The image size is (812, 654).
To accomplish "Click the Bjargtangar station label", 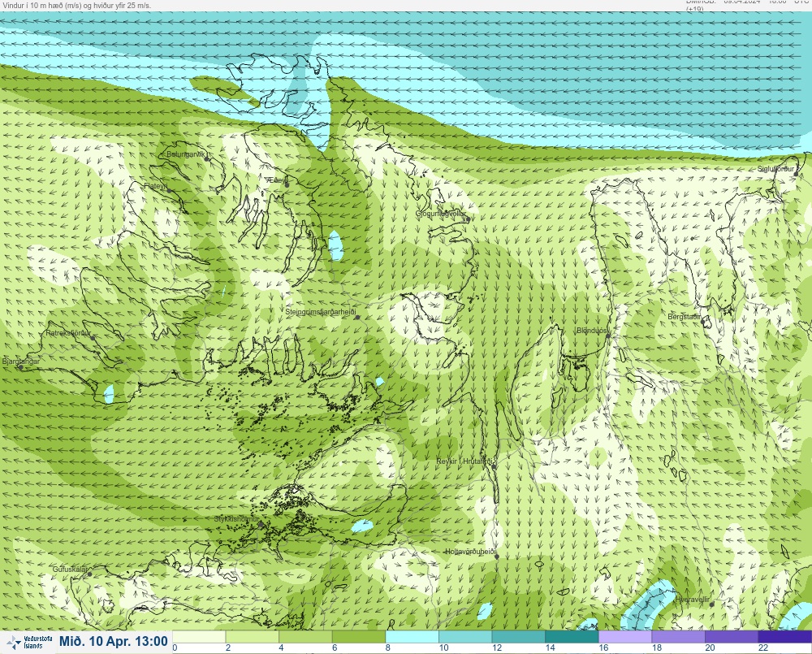I will click(21, 362).
